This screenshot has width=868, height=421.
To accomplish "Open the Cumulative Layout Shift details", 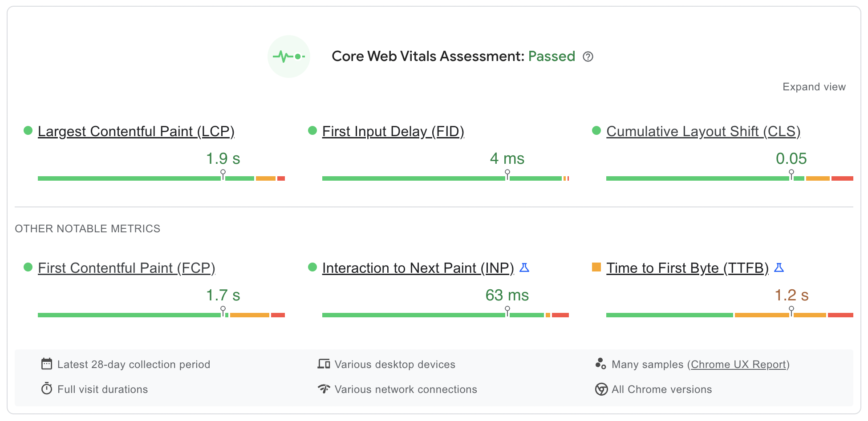I will 703,131.
